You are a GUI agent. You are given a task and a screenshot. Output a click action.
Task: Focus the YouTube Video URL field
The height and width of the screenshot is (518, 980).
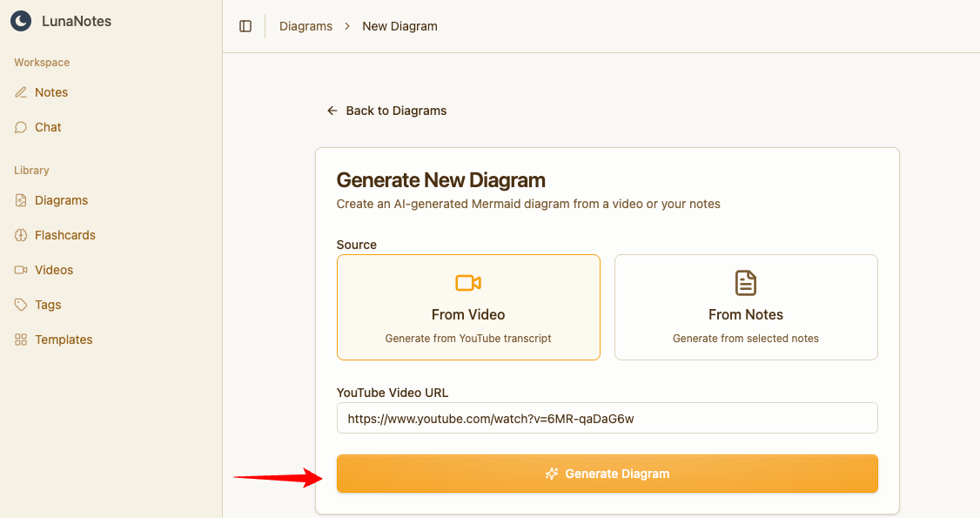(607, 418)
